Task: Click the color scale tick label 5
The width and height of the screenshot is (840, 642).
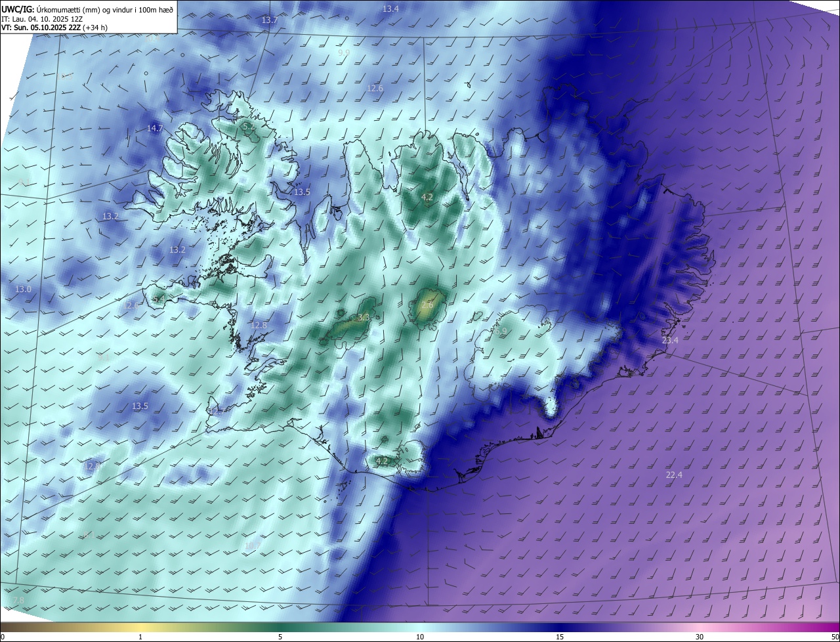Action: point(280,637)
